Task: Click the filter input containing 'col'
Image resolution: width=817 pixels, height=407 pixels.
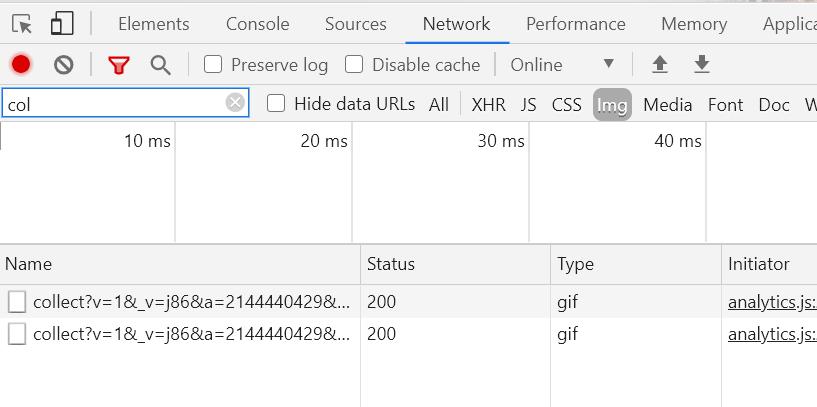Action: tap(125, 103)
